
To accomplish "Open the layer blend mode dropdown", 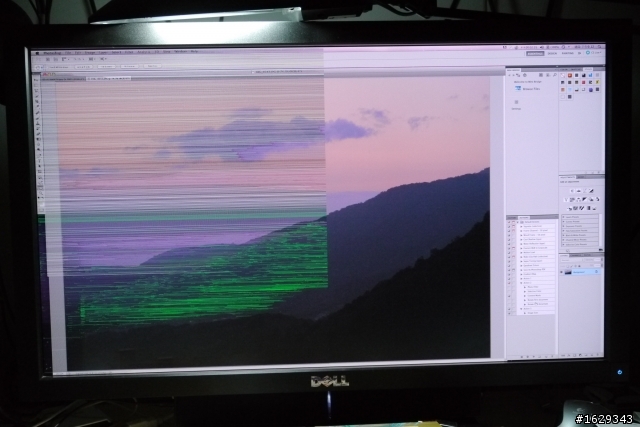I will pos(570,260).
